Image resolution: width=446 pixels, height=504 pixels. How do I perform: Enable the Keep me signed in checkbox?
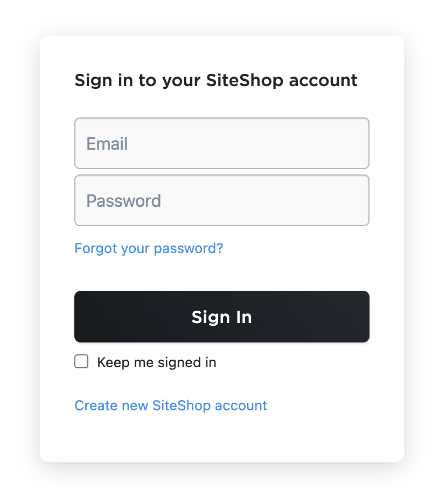81,362
